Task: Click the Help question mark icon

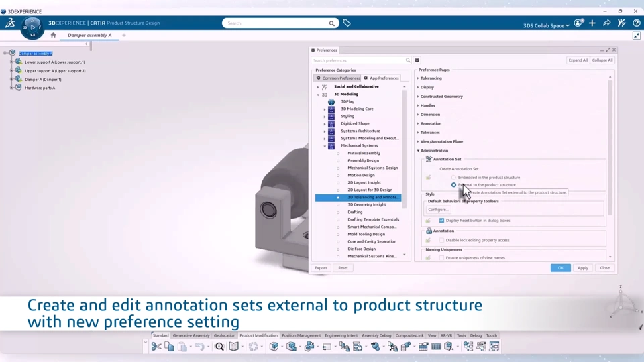Action: coord(636,23)
